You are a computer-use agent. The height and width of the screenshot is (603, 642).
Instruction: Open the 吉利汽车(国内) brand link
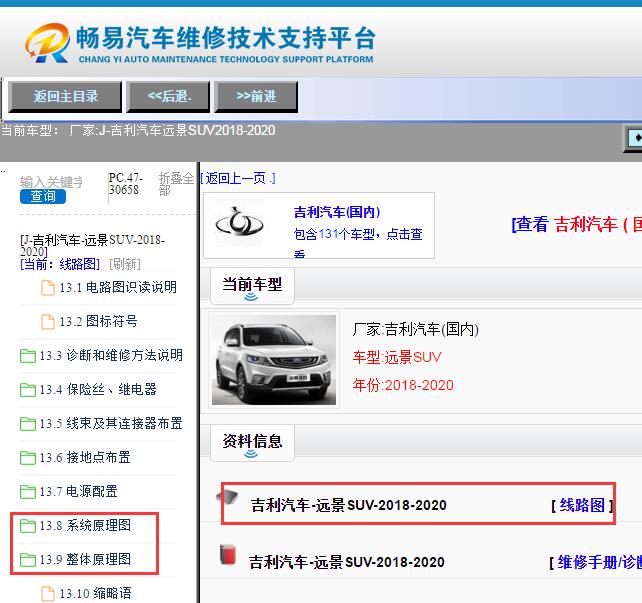tap(337, 212)
